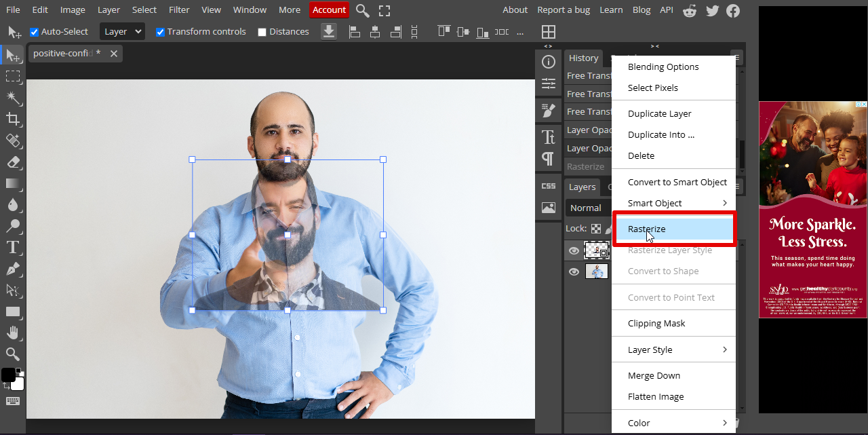Open the grid layout icon in options bar
Viewport: 868px width, 435px height.
point(549,32)
